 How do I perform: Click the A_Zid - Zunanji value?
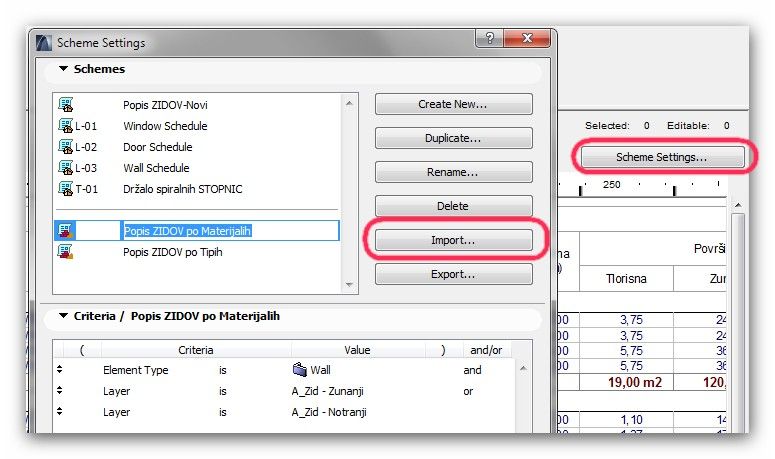coord(327,391)
